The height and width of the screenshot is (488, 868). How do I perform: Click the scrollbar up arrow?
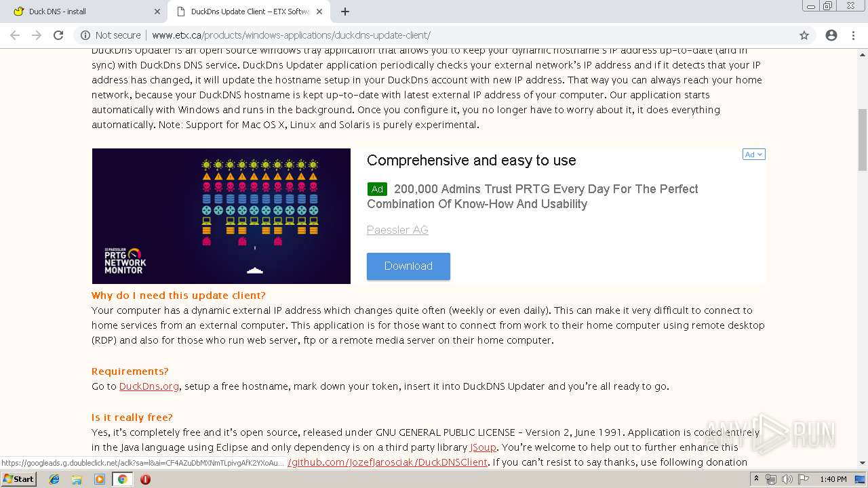click(863, 54)
